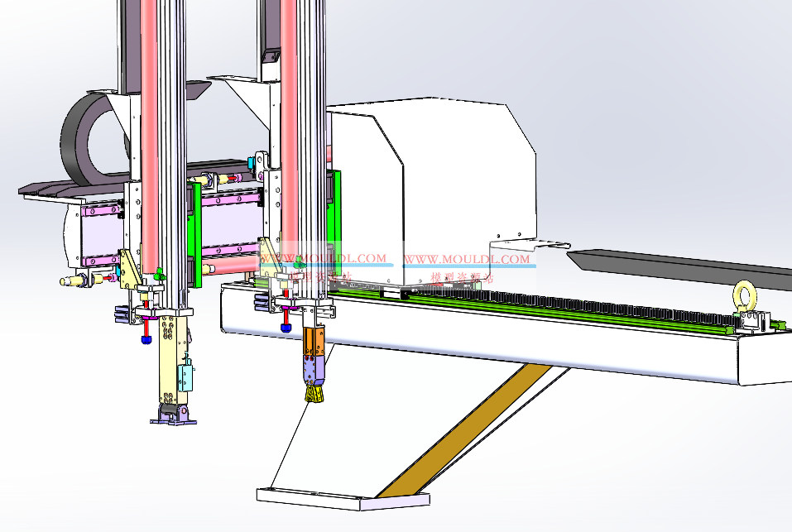
Task: Click the small cyan block on left arm
Action: tap(188, 377)
